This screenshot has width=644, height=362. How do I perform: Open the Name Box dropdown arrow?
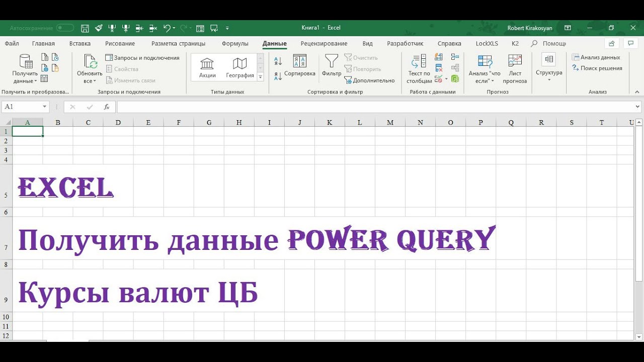[45, 107]
